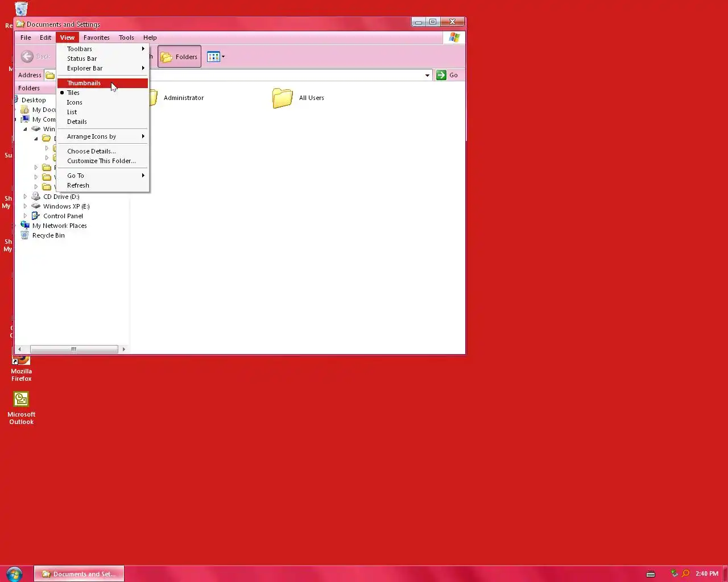Open the Toolbars submenu
This screenshot has width=728, height=582.
click(102, 49)
